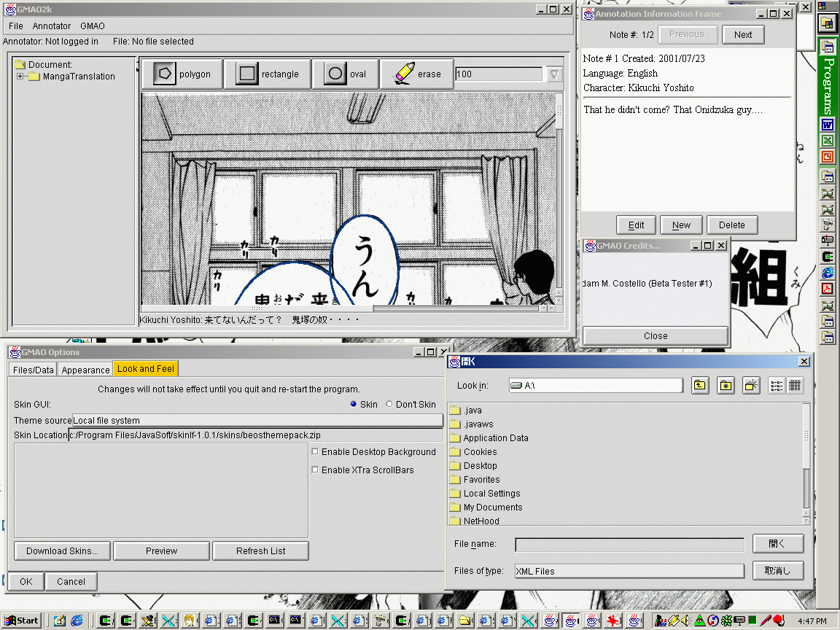840x630 pixels.
Task: Go up one folder level in file dialog
Action: coord(700,385)
